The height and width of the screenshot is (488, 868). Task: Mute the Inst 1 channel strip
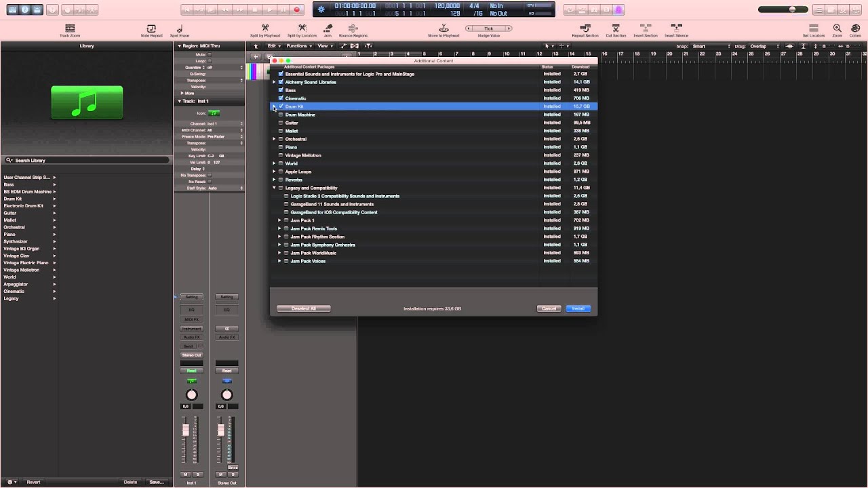(x=186, y=474)
